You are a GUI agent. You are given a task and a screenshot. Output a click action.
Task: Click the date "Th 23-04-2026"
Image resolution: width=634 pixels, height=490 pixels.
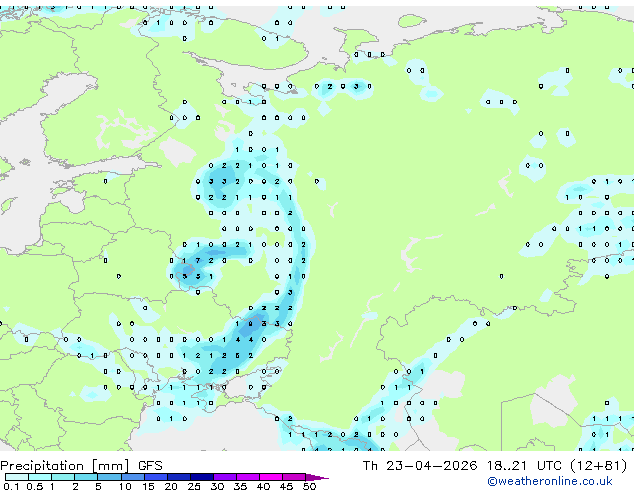tap(420, 466)
